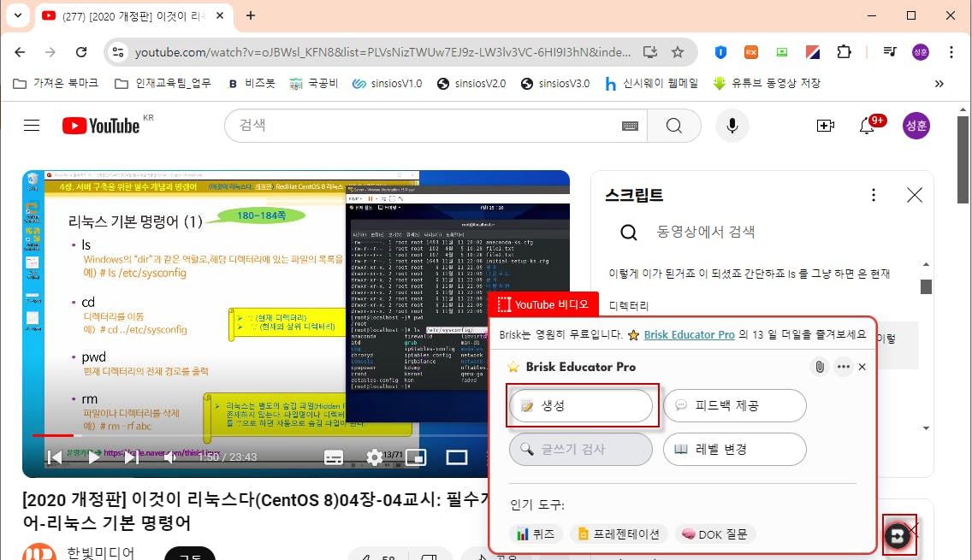This screenshot has height=560, width=972.
Task: Click the Brisk 생성 button
Action: tap(581, 406)
